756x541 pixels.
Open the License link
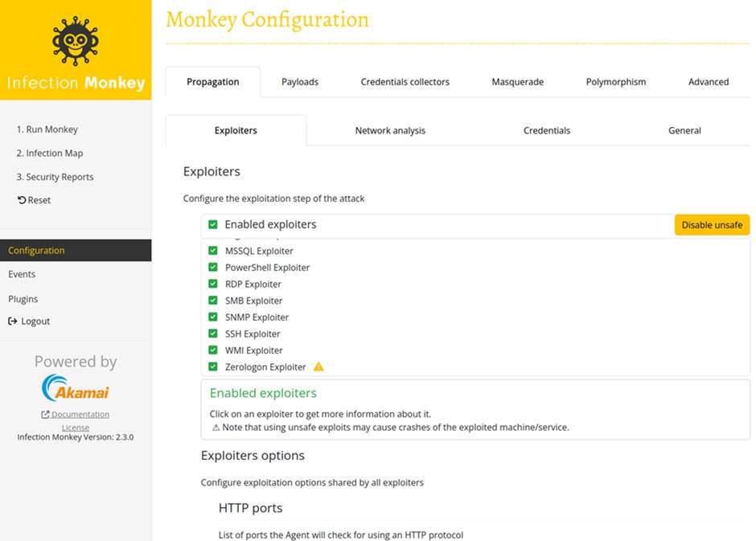pos(76,428)
